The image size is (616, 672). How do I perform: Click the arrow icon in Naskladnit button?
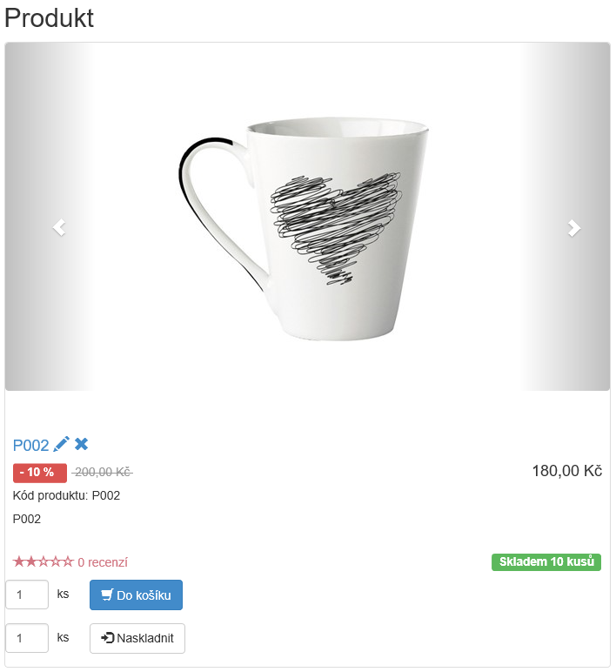coord(108,638)
